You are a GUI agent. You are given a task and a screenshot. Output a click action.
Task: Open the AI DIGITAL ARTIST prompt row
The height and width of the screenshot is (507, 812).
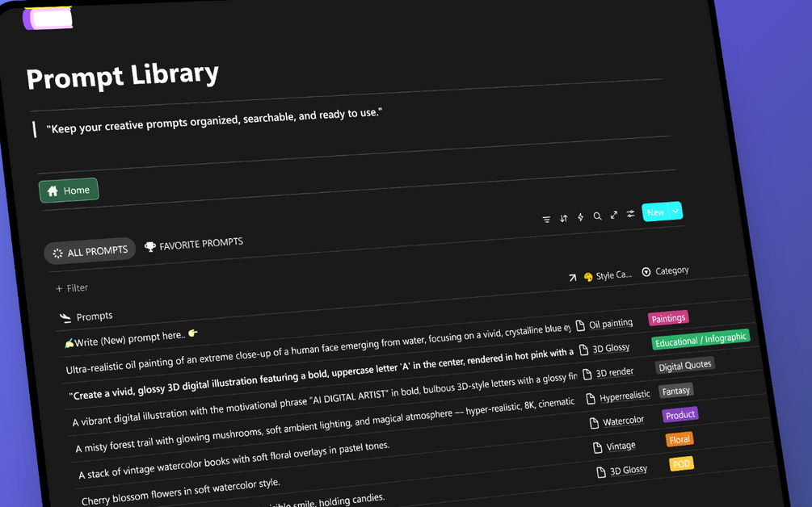pos(325,399)
